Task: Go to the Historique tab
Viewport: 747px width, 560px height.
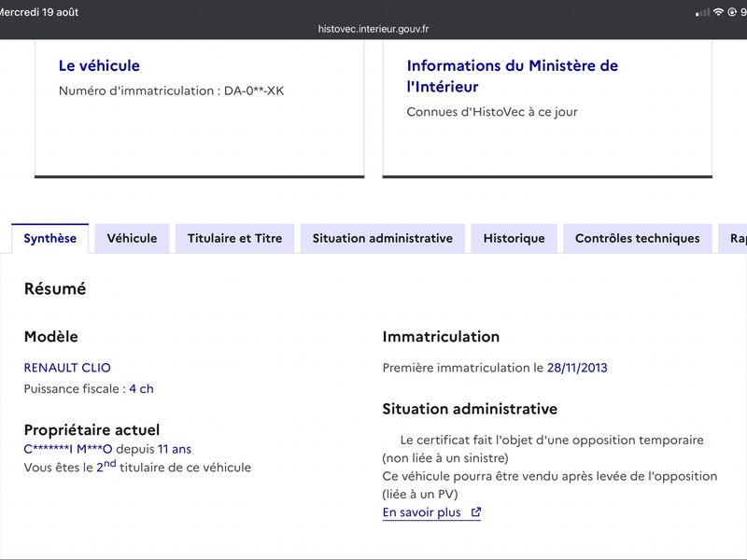Action: coord(514,238)
